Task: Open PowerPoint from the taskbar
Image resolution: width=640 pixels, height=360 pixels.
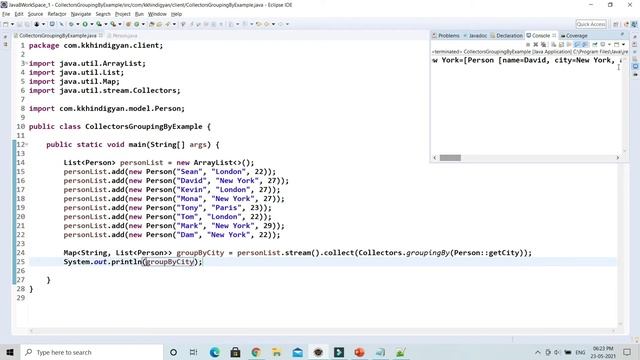Action: pyautogui.click(x=360, y=352)
